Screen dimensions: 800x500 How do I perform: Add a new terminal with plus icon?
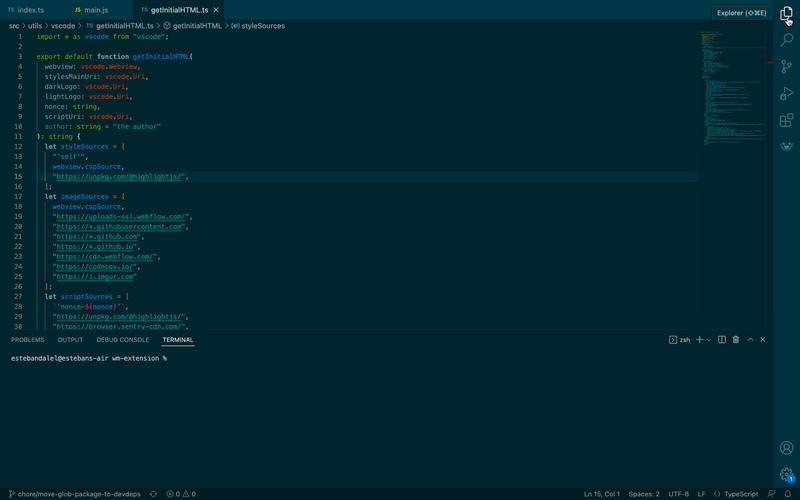pyautogui.click(x=699, y=340)
